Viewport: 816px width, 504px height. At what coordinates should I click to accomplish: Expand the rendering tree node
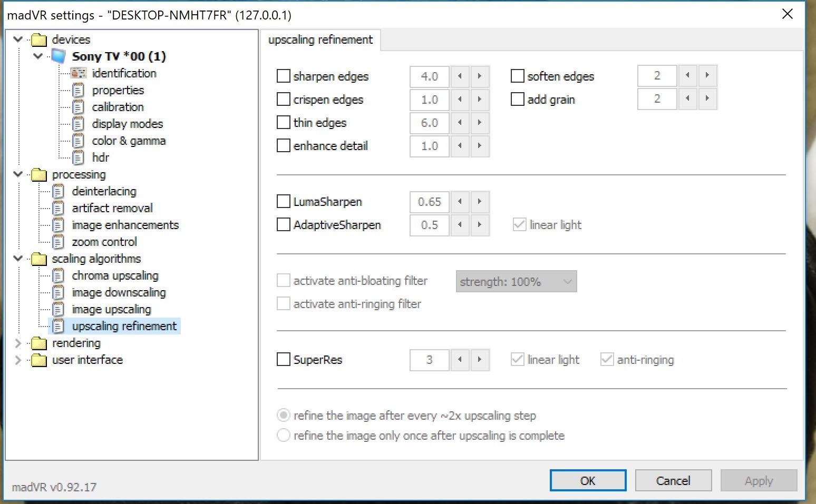pos(18,343)
